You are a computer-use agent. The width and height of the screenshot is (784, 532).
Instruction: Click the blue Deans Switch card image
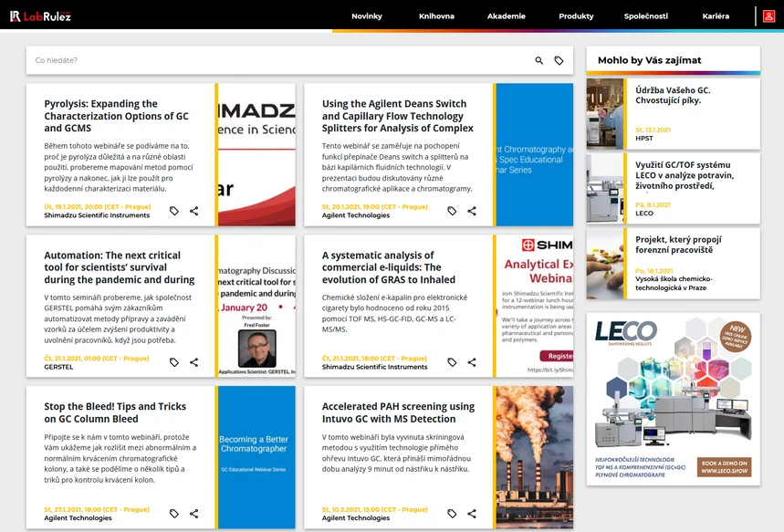tap(535, 154)
